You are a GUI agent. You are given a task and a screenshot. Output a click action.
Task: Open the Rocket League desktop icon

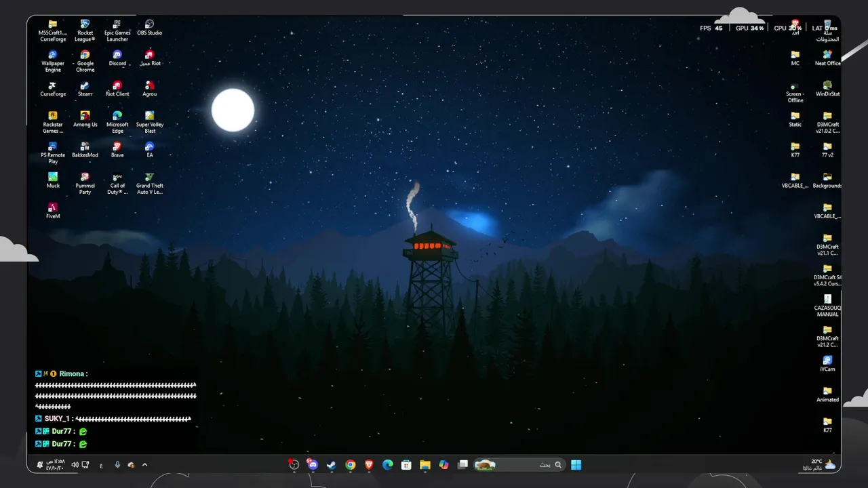coord(85,30)
